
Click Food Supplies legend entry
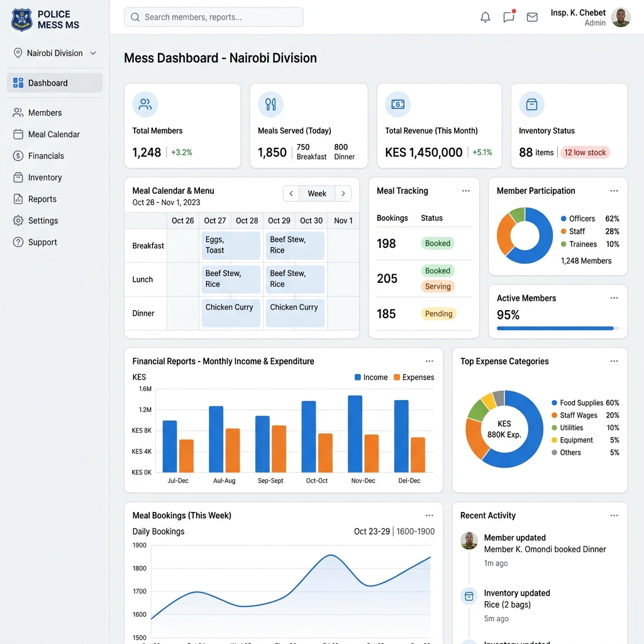click(586, 403)
